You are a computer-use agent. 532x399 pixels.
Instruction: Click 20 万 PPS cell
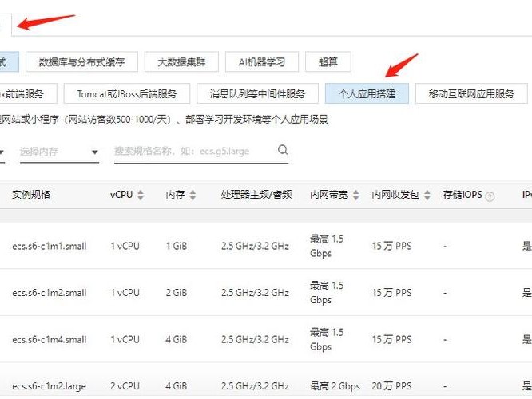391,385
